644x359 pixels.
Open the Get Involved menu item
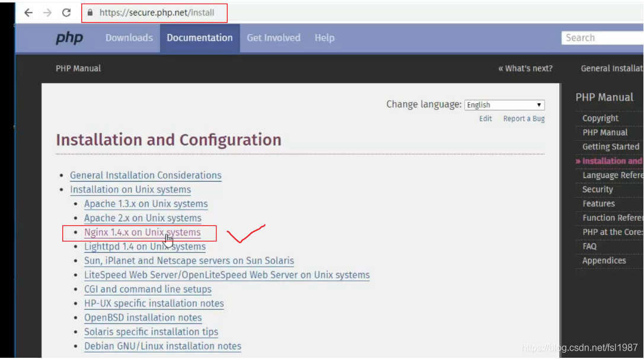273,38
